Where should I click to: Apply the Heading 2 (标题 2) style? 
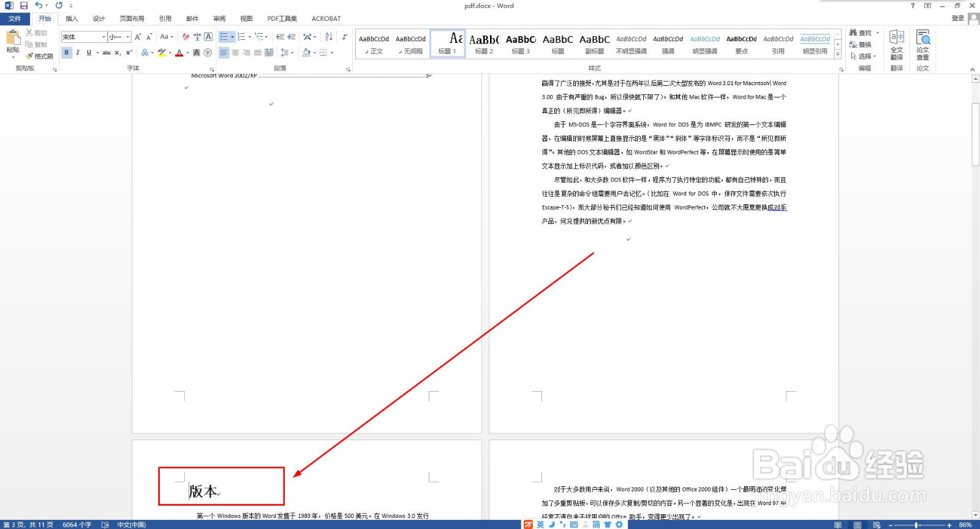tap(484, 44)
